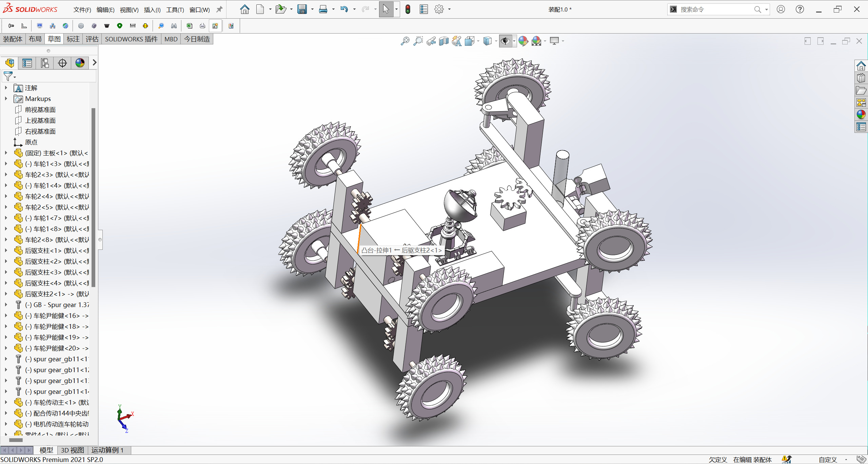Activate the Section View tool

(443, 41)
